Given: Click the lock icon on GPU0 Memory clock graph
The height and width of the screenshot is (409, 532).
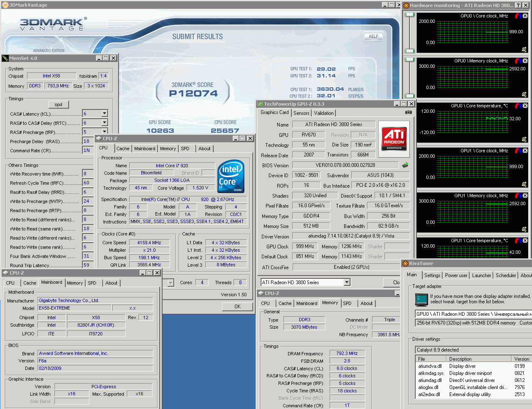Looking at the screenshot, I should click(x=525, y=94).
